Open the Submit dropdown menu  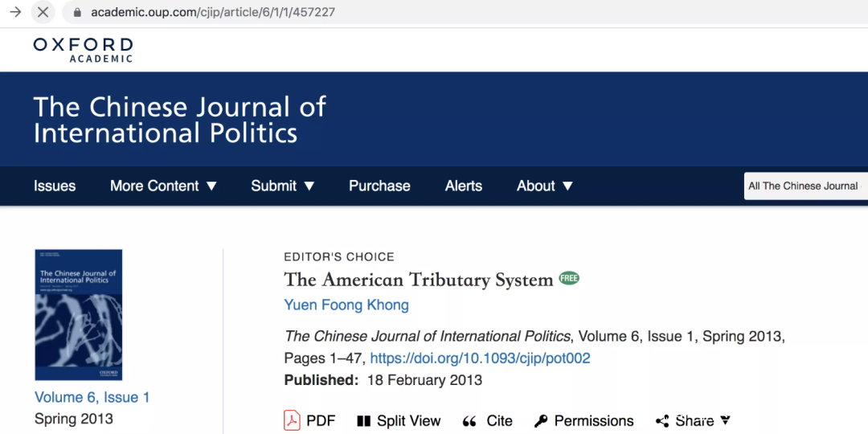[x=282, y=186]
